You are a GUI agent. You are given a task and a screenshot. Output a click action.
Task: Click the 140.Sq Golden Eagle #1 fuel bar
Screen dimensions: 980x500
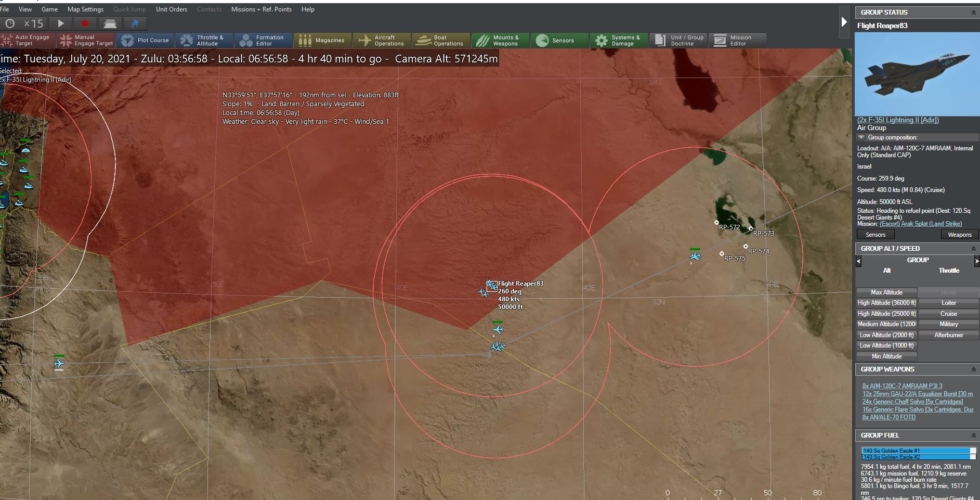coord(919,451)
